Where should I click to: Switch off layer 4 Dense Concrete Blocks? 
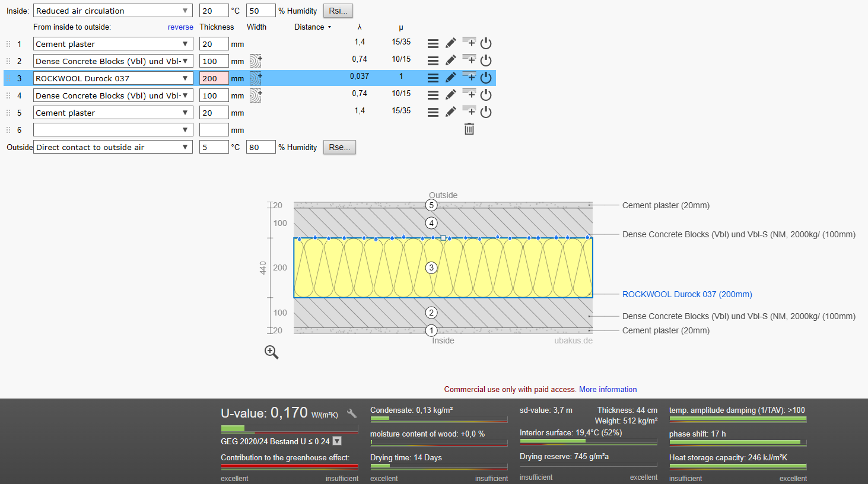point(486,95)
